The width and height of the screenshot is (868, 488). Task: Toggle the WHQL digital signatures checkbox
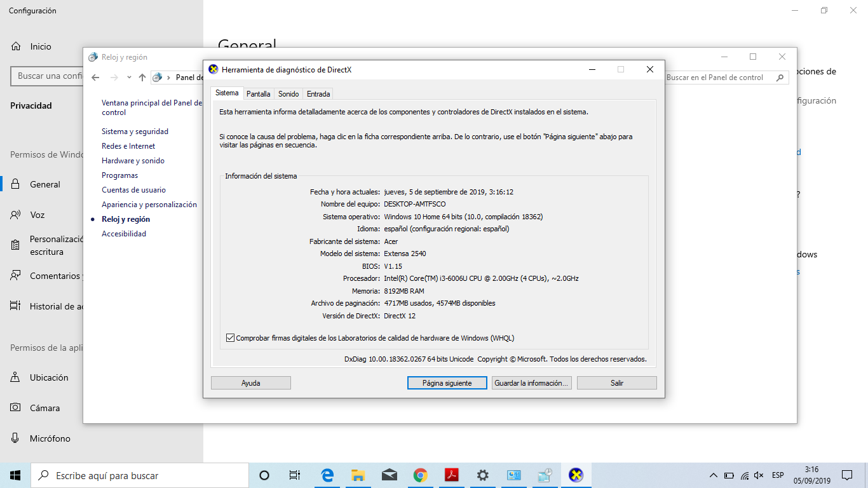[x=231, y=338]
